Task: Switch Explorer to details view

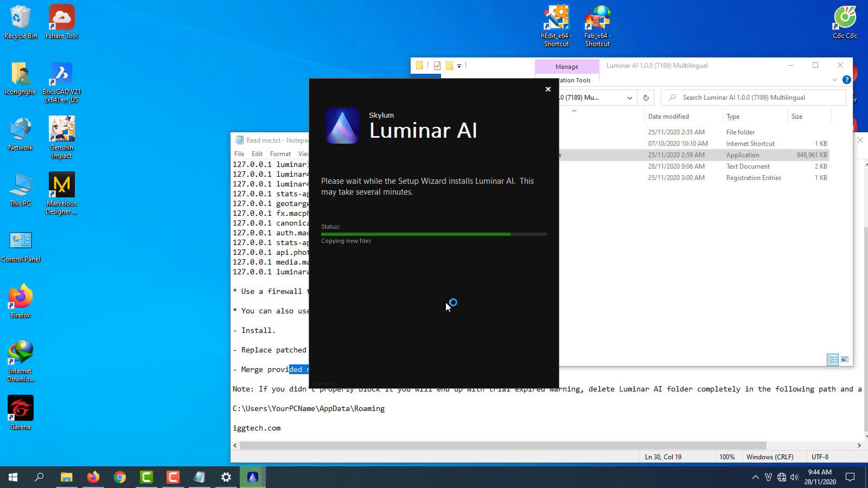Action: tap(833, 359)
